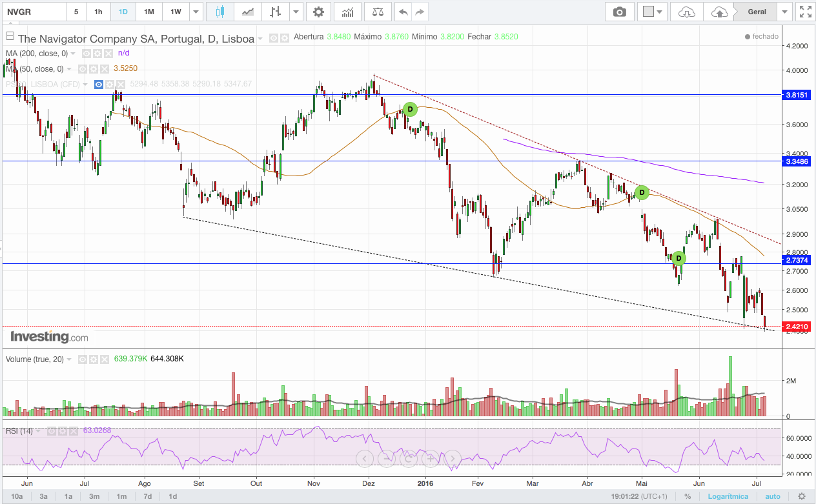The width and height of the screenshot is (816, 504).
Task: Redo the chart action
Action: (420, 12)
